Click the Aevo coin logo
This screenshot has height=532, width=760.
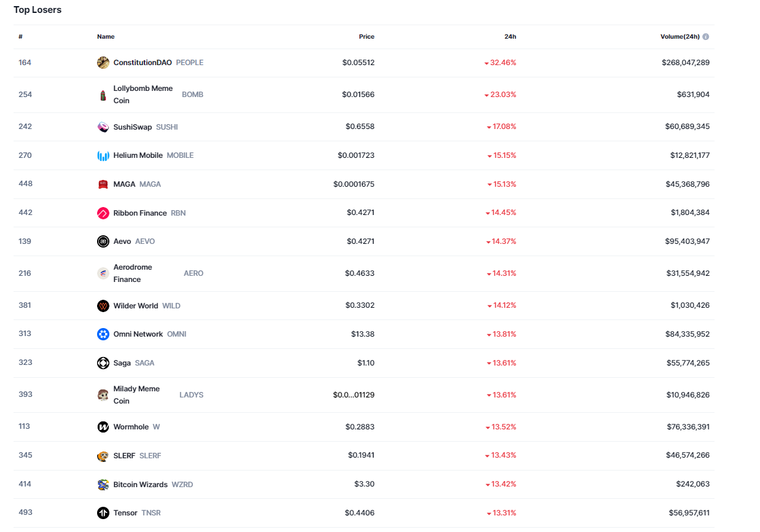pos(103,241)
